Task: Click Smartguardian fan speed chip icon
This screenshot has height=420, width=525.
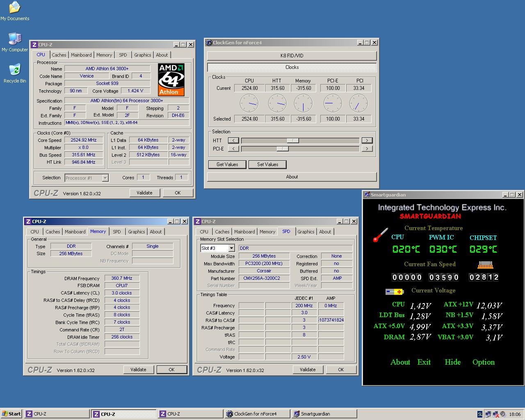Action: [485, 265]
